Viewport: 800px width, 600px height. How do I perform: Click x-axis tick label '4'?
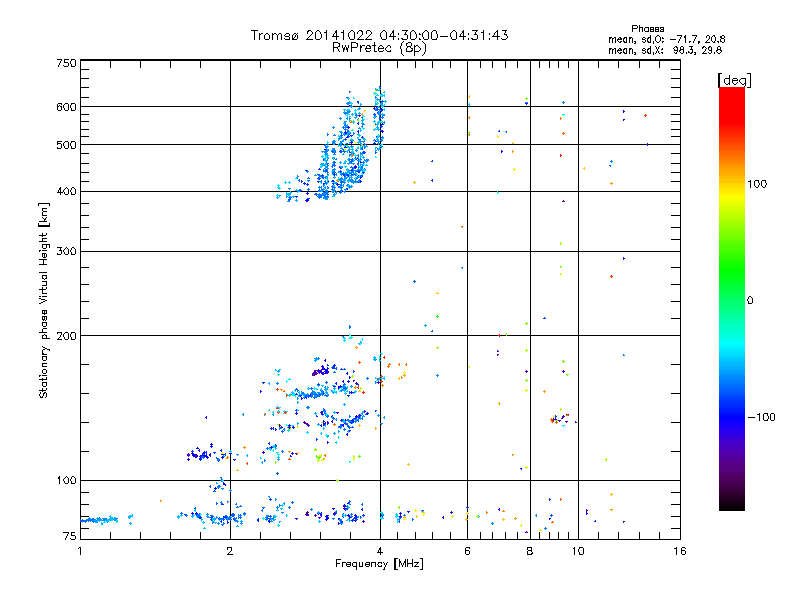380,551
